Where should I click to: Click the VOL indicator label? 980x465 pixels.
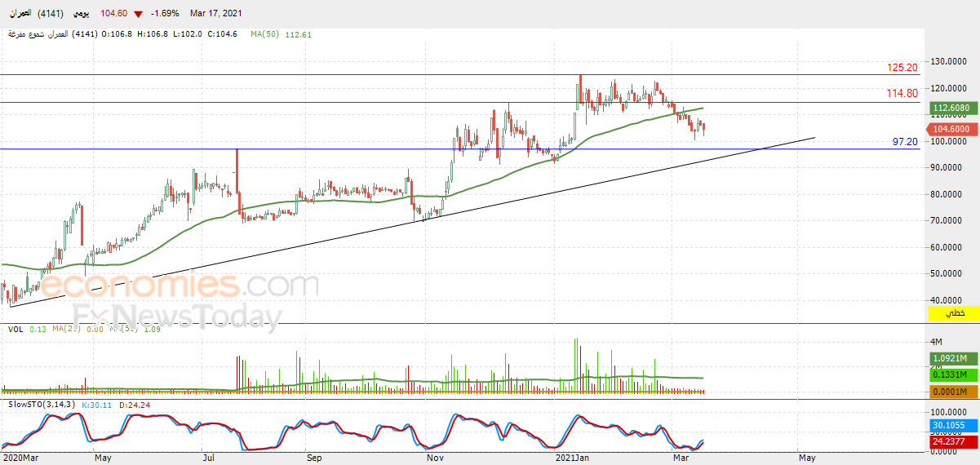point(16,329)
